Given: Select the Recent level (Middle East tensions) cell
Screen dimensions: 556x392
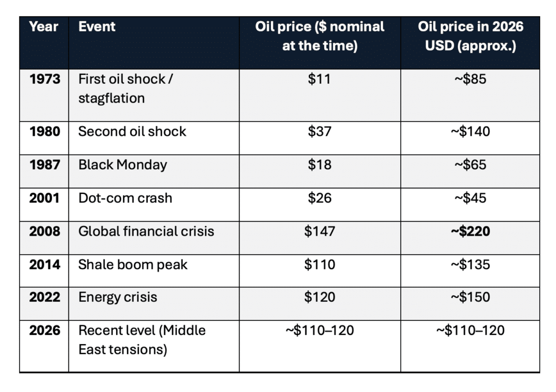Looking at the screenshot, I should tap(142, 339).
